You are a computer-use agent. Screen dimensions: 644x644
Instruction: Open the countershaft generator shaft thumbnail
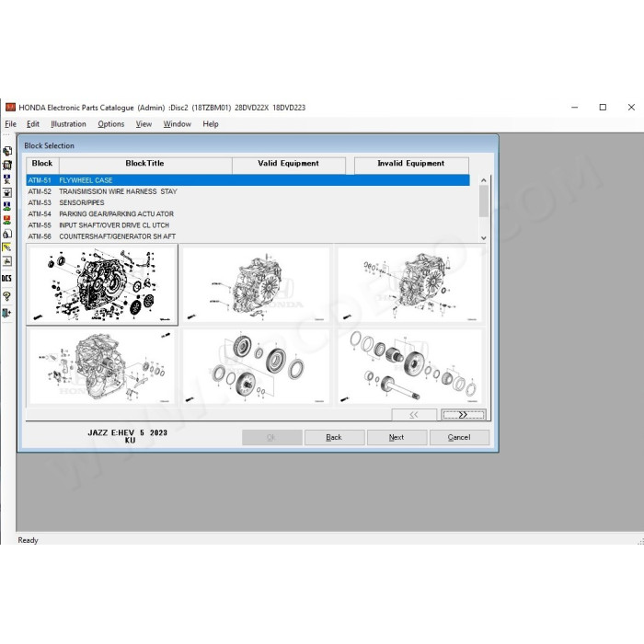click(x=409, y=367)
